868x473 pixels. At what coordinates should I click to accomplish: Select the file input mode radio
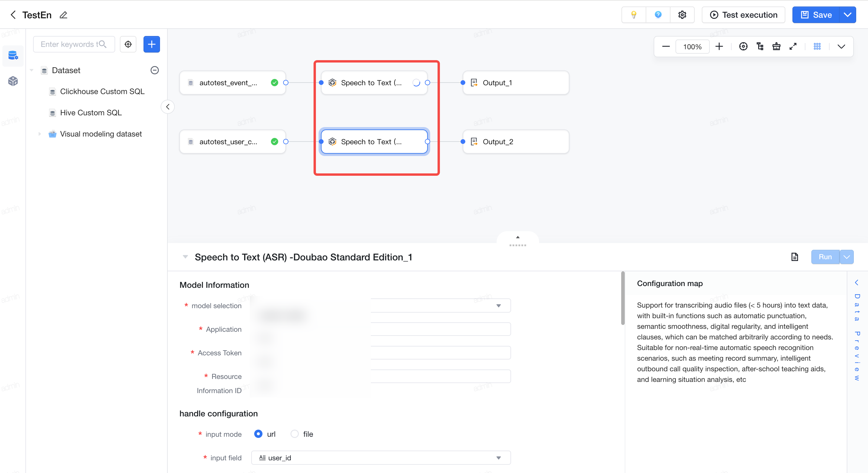coord(295,433)
